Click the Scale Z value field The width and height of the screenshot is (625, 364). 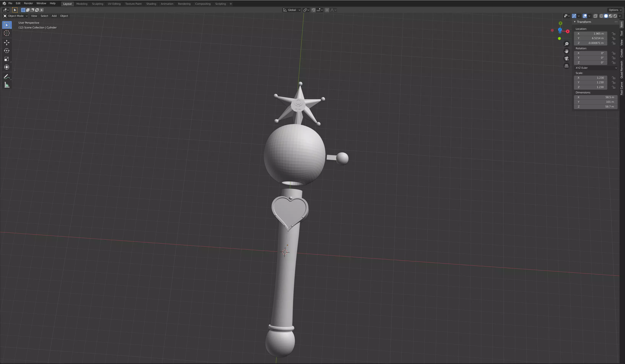590,87
